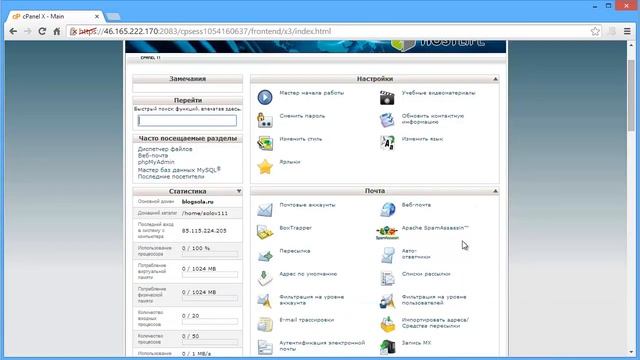This screenshot has width=640, height=360.
Task: Close the cPanel X - Main tab
Action: [x=97, y=17]
